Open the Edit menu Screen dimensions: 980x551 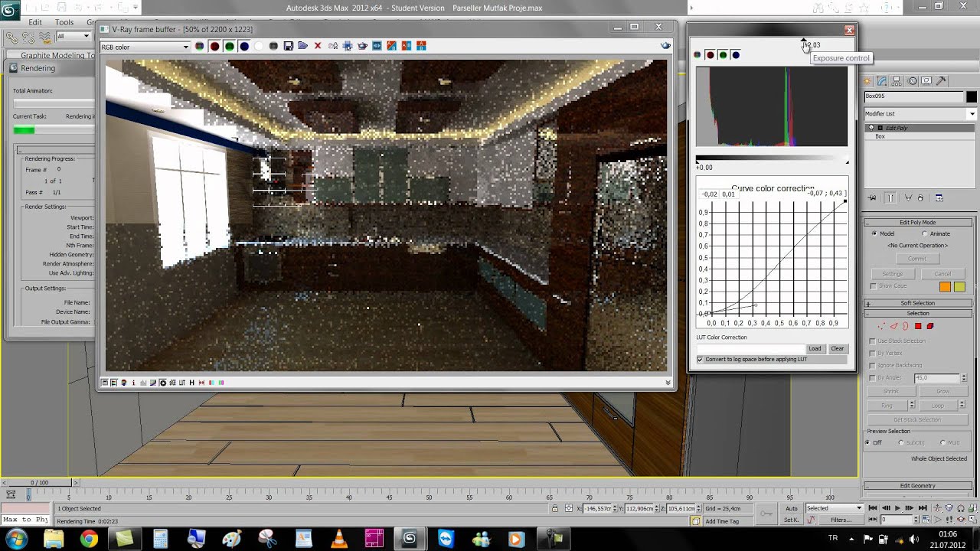click(35, 22)
